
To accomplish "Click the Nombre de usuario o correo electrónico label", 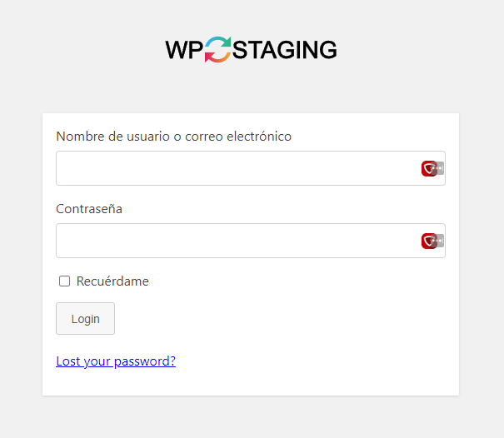I will tap(174, 137).
